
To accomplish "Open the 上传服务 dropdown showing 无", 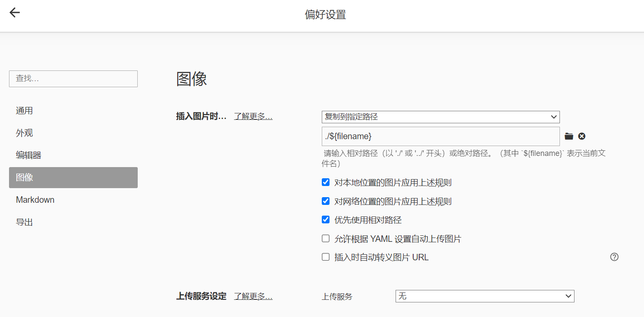I will coord(484,296).
